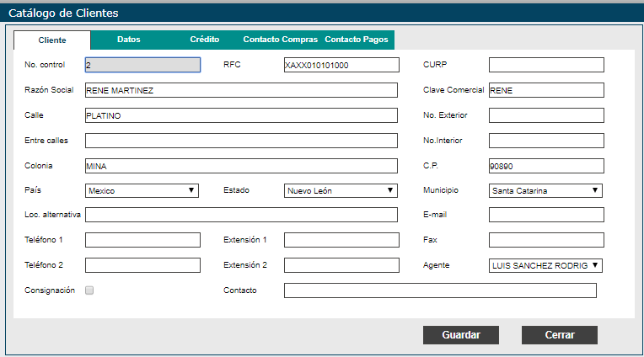Select an agent from Agente dropdown
Screen dimensions: 644x357
(x=545, y=265)
